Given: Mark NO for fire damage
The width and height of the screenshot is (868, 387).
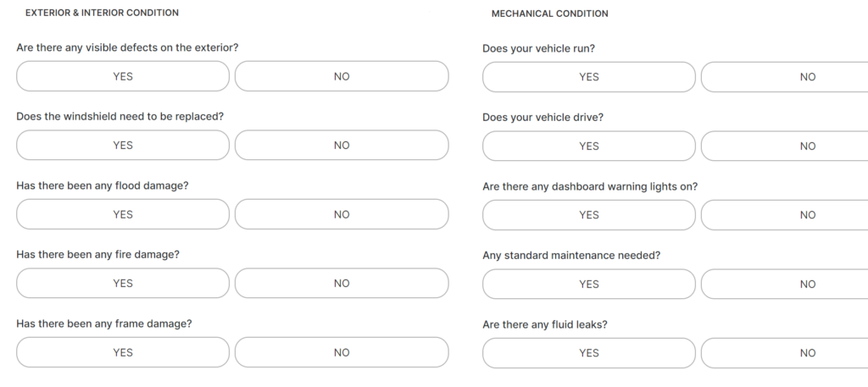Looking at the screenshot, I should coord(342,283).
